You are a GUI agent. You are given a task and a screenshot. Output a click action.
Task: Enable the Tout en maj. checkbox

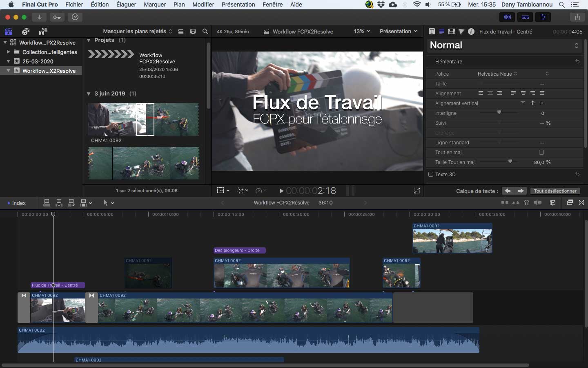(x=541, y=152)
